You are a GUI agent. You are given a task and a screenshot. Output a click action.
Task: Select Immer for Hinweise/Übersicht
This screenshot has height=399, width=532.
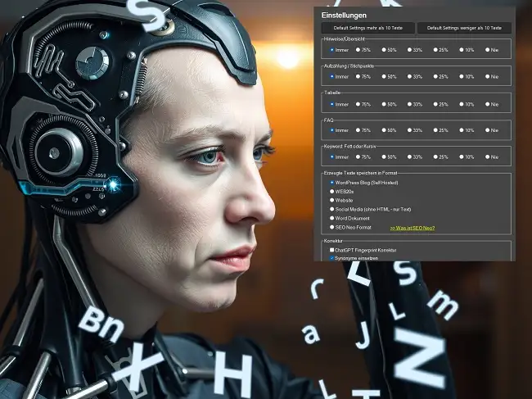331,50
